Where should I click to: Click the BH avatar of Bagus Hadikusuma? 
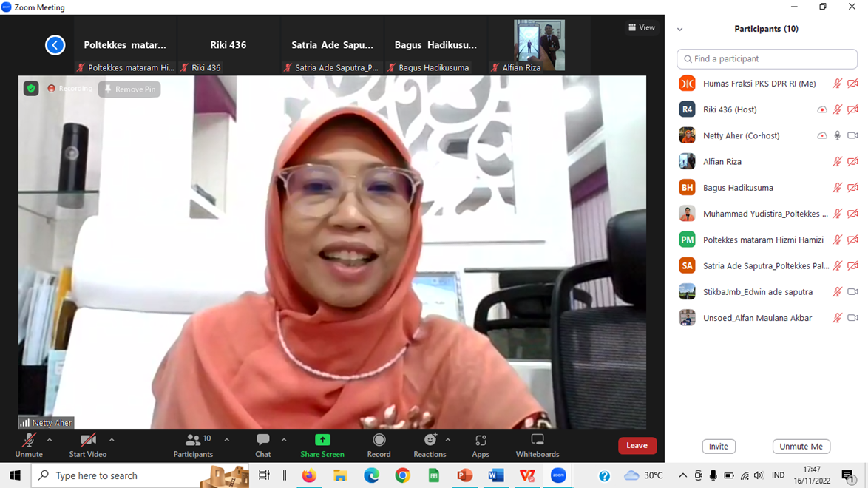point(687,188)
